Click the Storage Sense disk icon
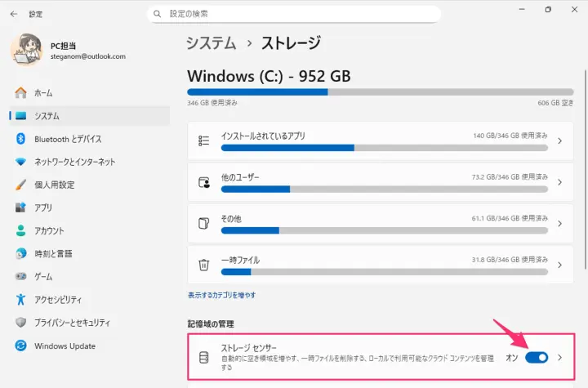The width and height of the screenshot is (588, 388). (x=204, y=358)
